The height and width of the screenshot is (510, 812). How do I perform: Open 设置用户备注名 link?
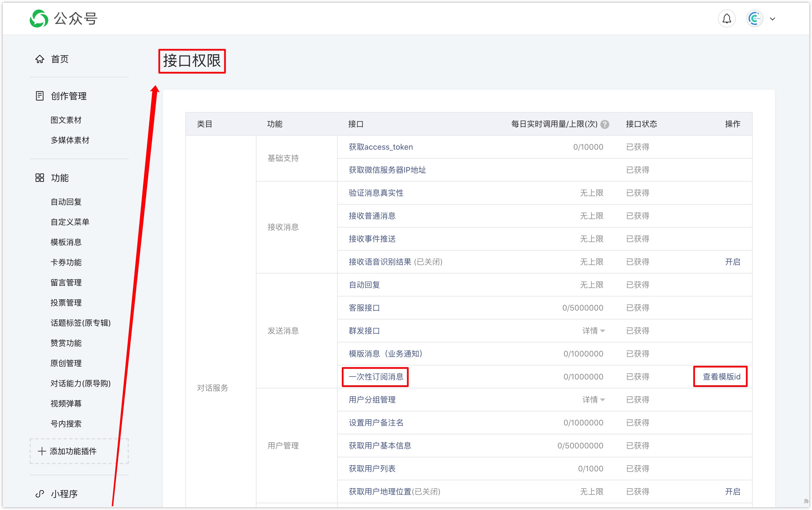(376, 423)
